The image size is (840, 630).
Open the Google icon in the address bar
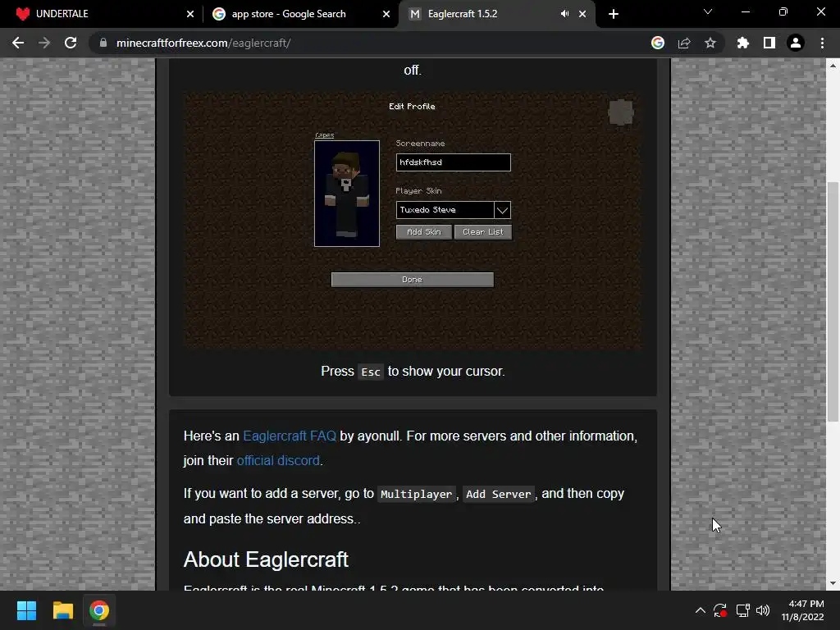click(658, 43)
